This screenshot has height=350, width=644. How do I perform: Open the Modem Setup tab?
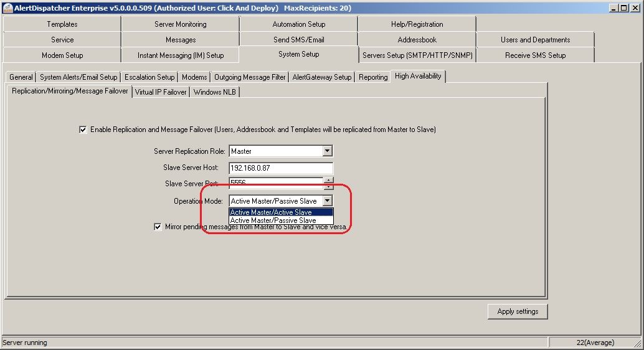pos(62,55)
